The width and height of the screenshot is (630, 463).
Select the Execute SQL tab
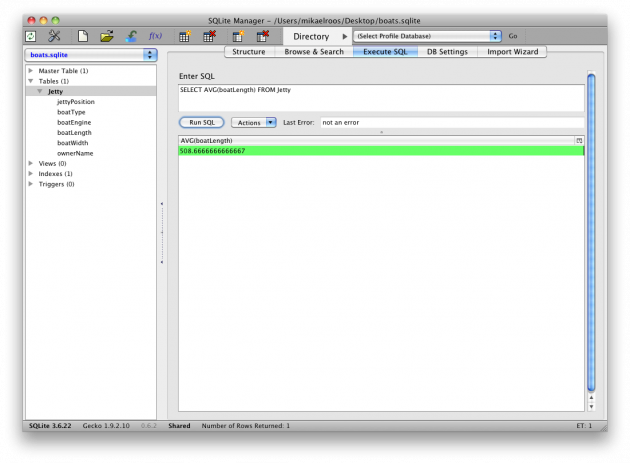pyautogui.click(x=385, y=52)
